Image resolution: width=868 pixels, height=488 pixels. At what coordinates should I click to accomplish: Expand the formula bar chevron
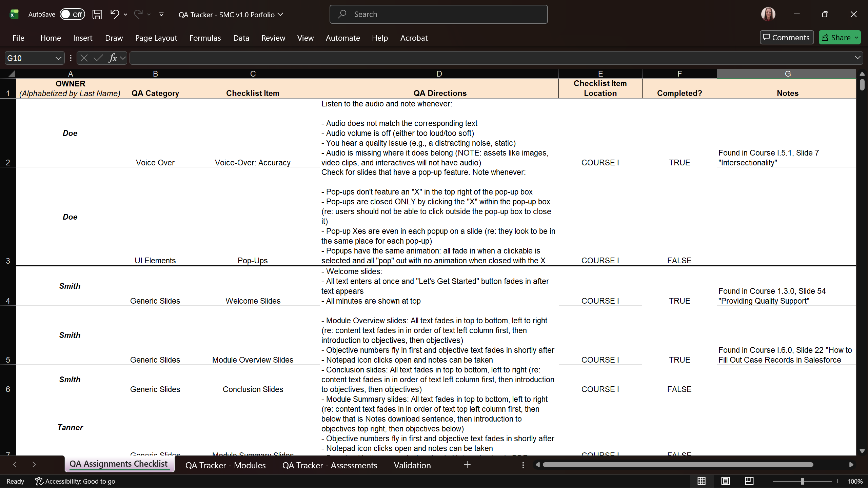pos(857,58)
